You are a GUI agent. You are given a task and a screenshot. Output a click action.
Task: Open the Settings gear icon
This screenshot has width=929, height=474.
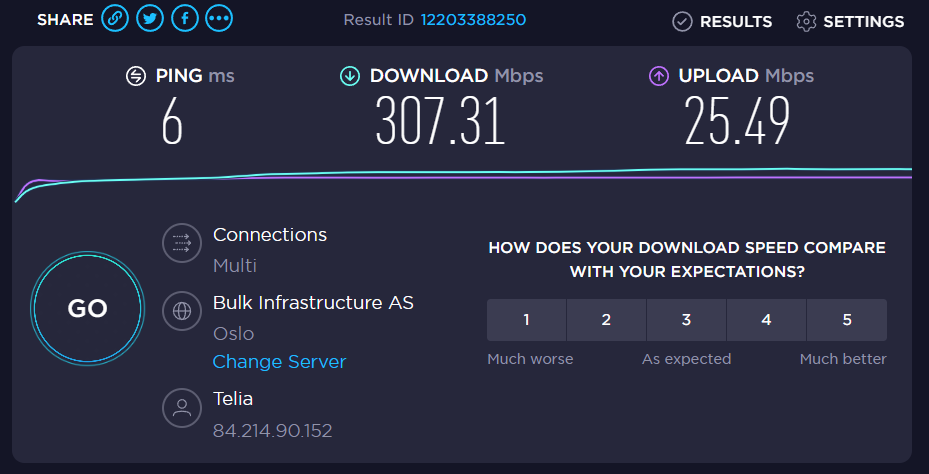806,21
